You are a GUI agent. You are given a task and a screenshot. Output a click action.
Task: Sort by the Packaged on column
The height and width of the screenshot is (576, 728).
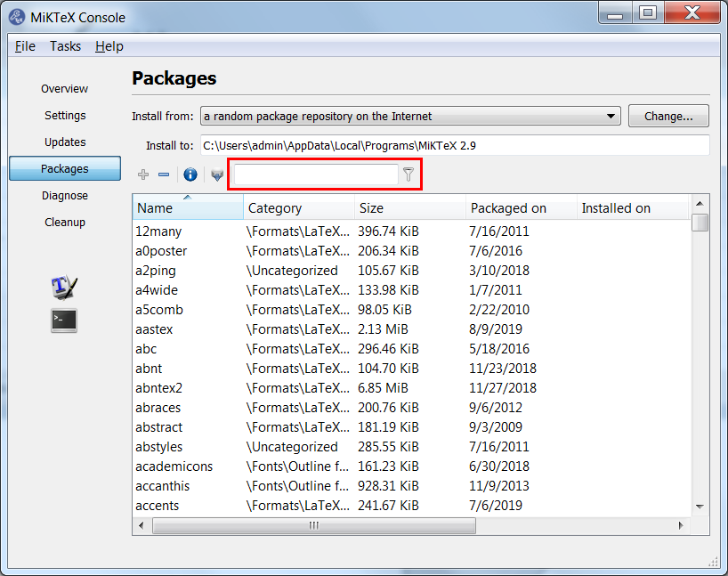521,207
